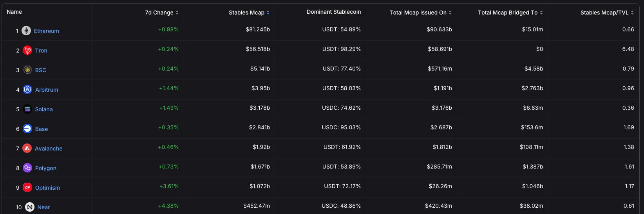Sort table by 7d Change
The height and width of the screenshot is (214, 644).
pos(161,13)
